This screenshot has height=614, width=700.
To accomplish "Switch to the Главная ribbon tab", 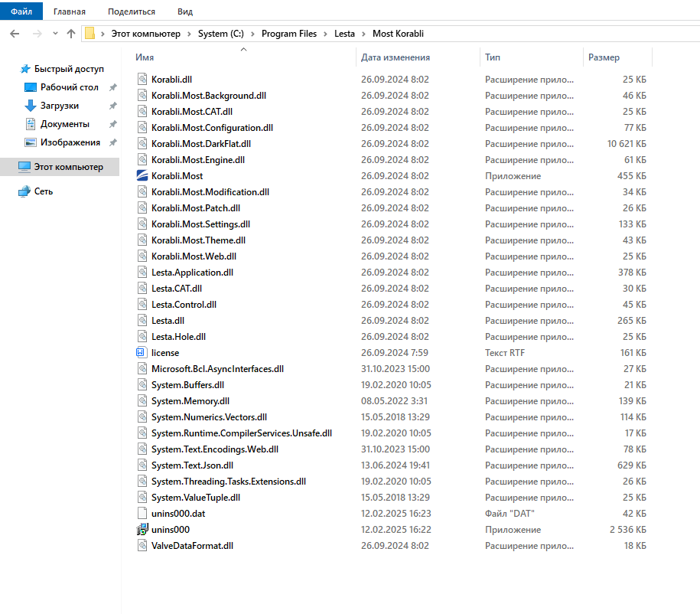I will tap(69, 11).
